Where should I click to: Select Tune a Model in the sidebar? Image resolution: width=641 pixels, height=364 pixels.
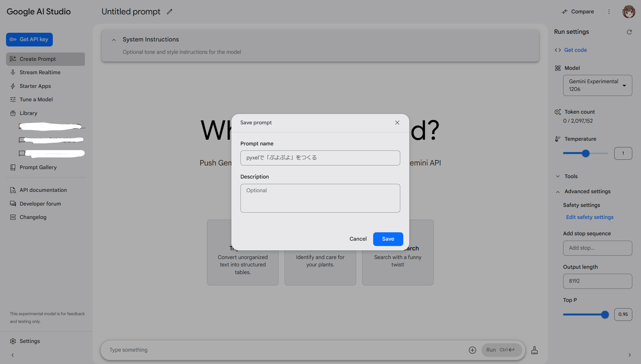(x=36, y=99)
